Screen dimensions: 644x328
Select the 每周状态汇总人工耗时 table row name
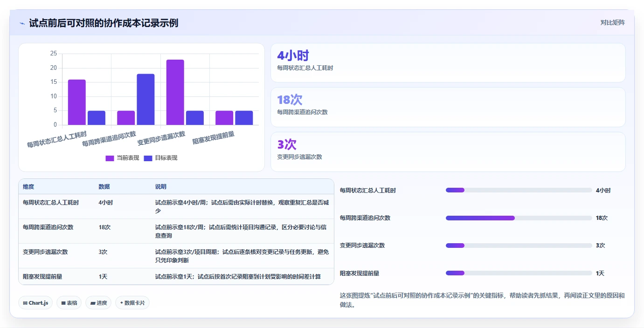coord(51,203)
